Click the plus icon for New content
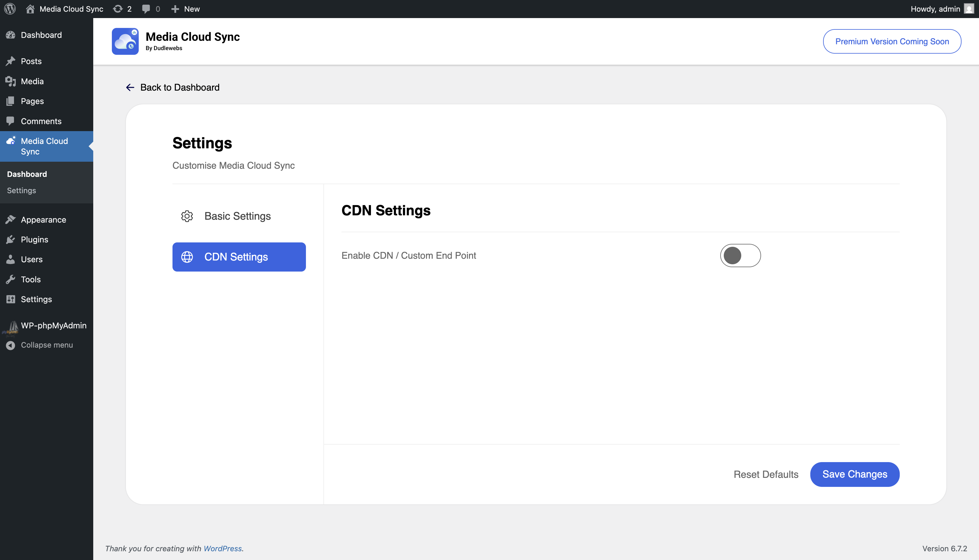The width and height of the screenshot is (979, 560). tap(175, 9)
